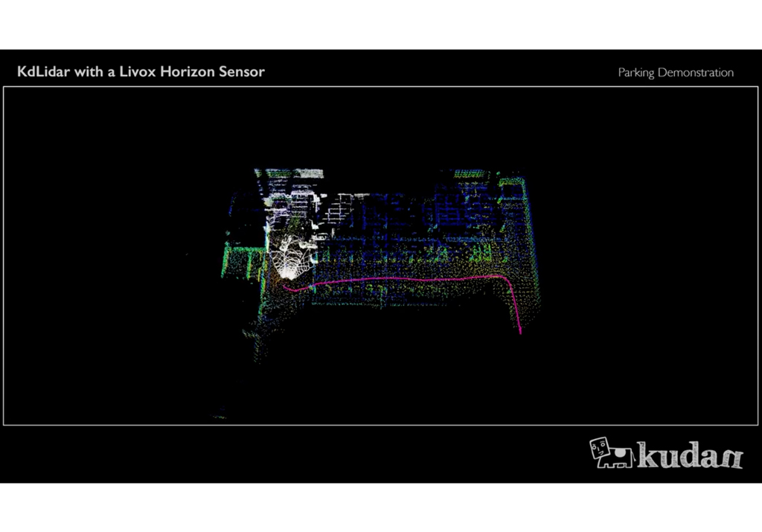The width and height of the screenshot is (762, 532).
Task: Select the Kudan wordmark logo
Action: coord(688,452)
